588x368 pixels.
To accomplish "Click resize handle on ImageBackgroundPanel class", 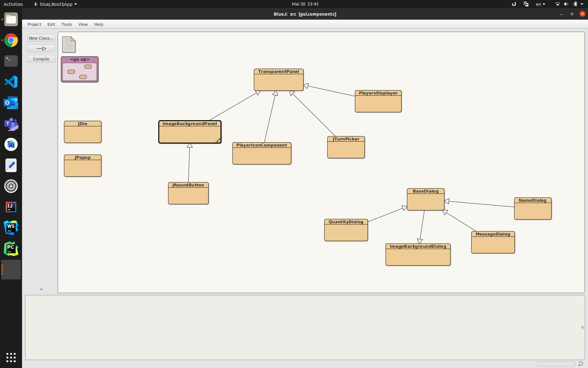I will coord(218,140).
